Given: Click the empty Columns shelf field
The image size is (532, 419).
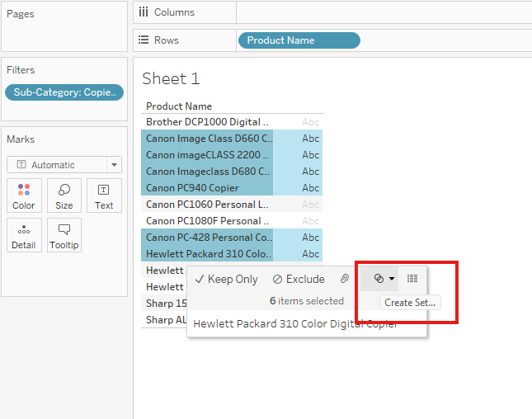Looking at the screenshot, I should click(x=384, y=12).
